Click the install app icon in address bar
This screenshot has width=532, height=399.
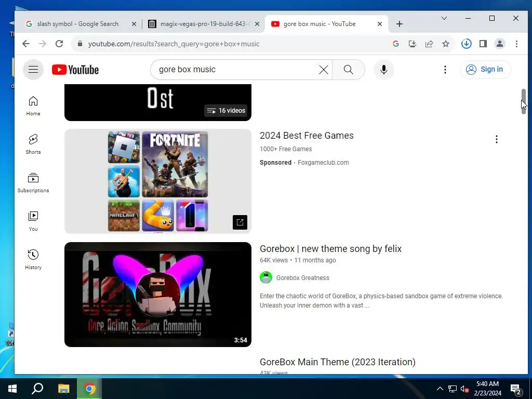click(412, 44)
